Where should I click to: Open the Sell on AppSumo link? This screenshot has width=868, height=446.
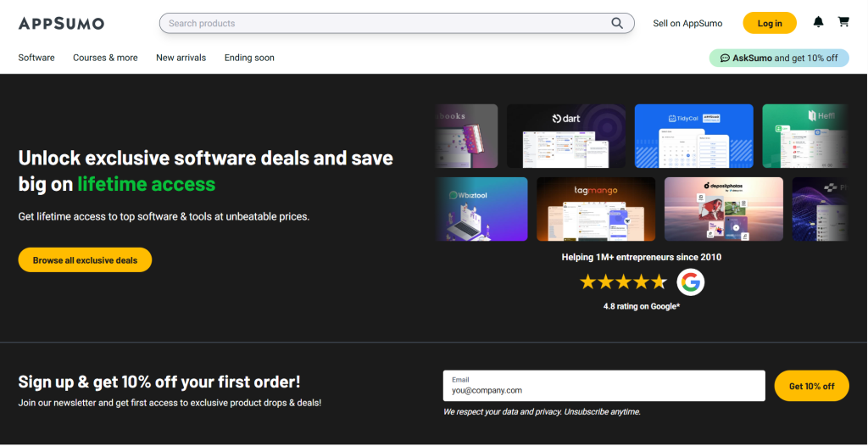coord(687,23)
